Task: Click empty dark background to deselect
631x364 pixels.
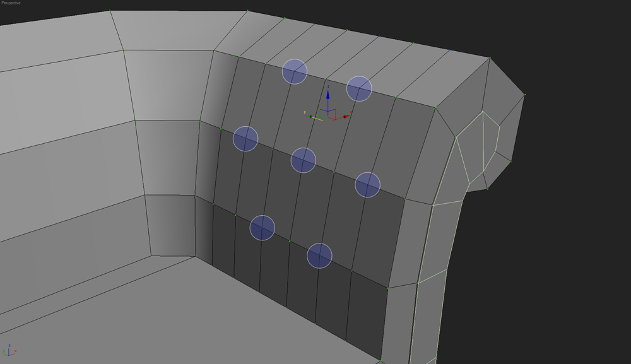Action: (568, 252)
